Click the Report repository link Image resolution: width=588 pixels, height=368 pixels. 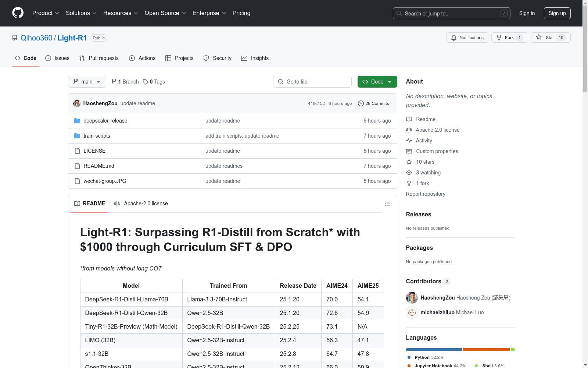tap(426, 194)
